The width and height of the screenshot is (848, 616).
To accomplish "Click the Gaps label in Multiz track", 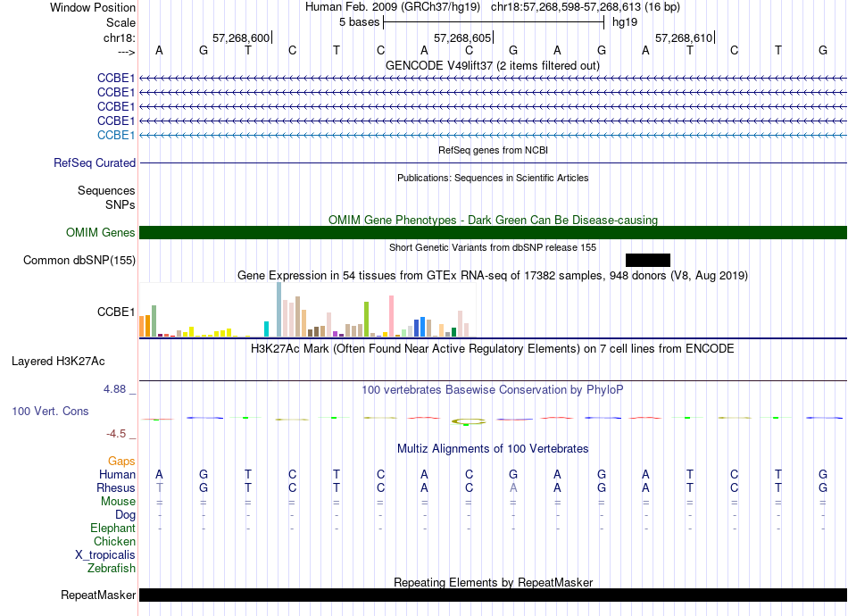I will point(121,462).
